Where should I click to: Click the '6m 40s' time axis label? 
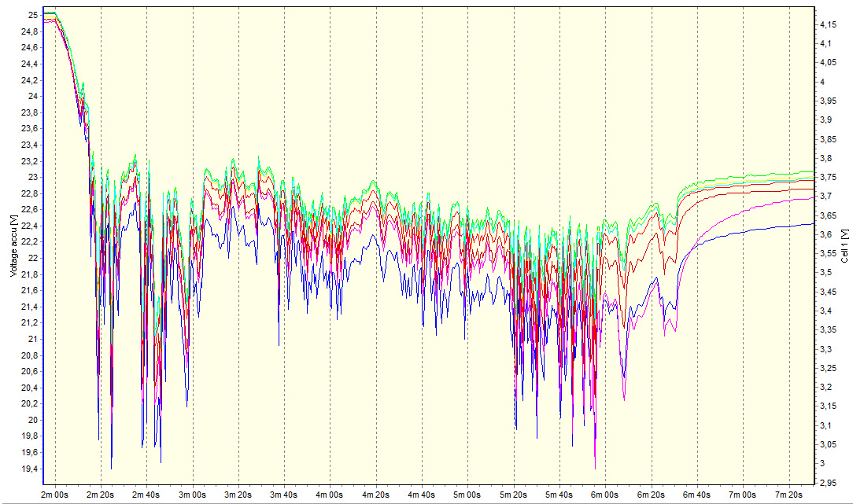(x=697, y=495)
